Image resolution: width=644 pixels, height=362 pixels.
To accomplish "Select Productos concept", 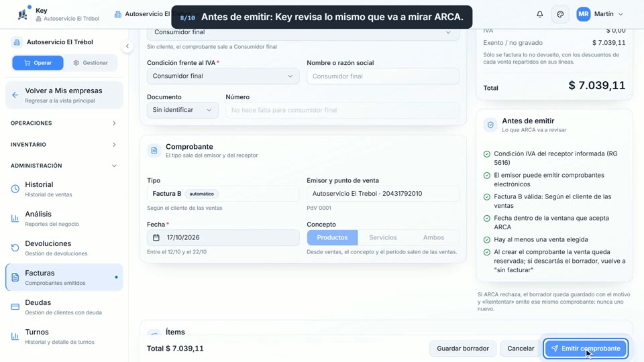I will [332, 237].
